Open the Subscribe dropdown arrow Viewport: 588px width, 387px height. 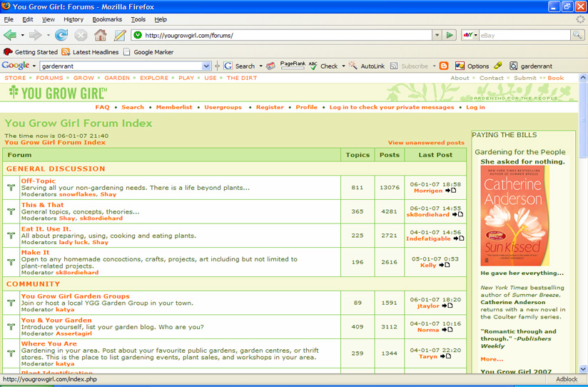[x=434, y=66]
